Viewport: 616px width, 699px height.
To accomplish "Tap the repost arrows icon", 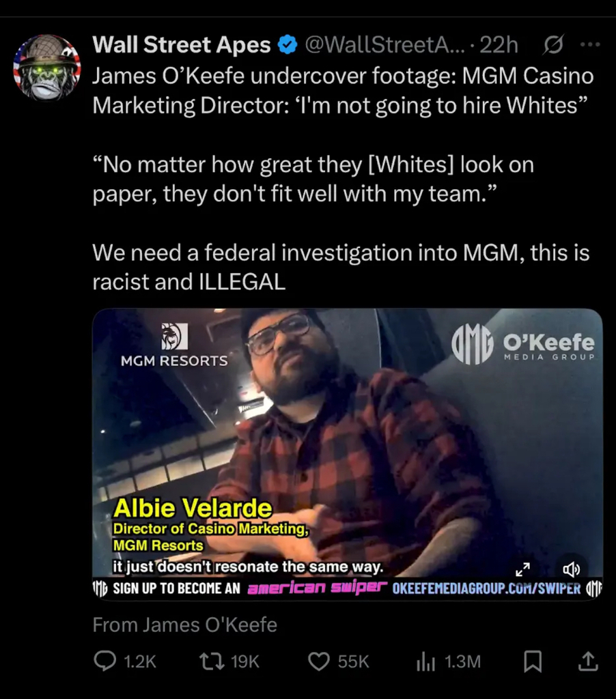I will point(212,661).
